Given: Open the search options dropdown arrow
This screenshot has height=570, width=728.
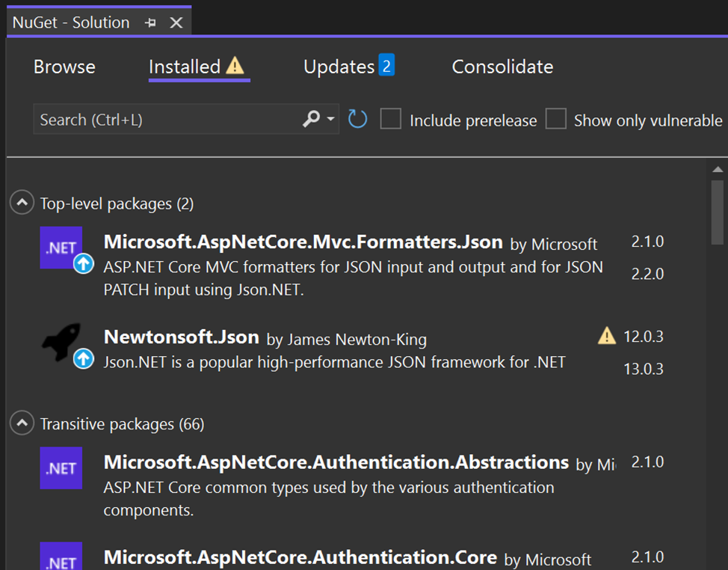Looking at the screenshot, I should click(330, 119).
